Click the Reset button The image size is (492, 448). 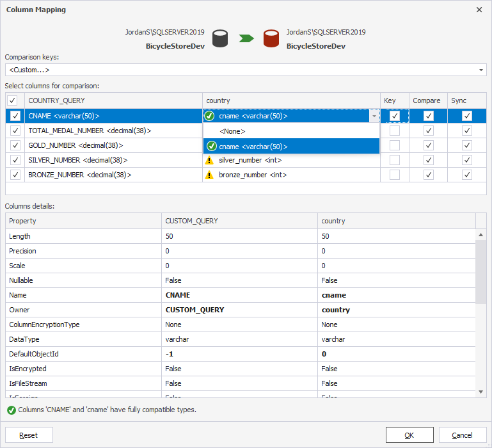click(x=29, y=435)
